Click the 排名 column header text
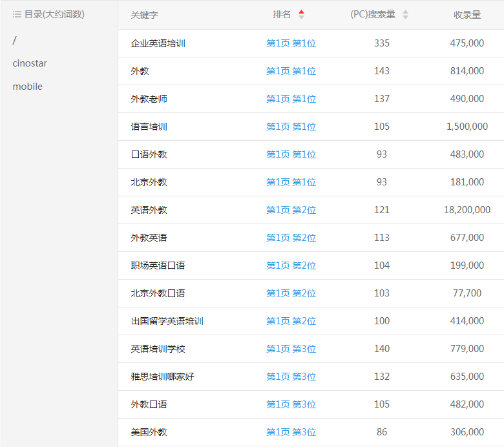 (x=282, y=14)
